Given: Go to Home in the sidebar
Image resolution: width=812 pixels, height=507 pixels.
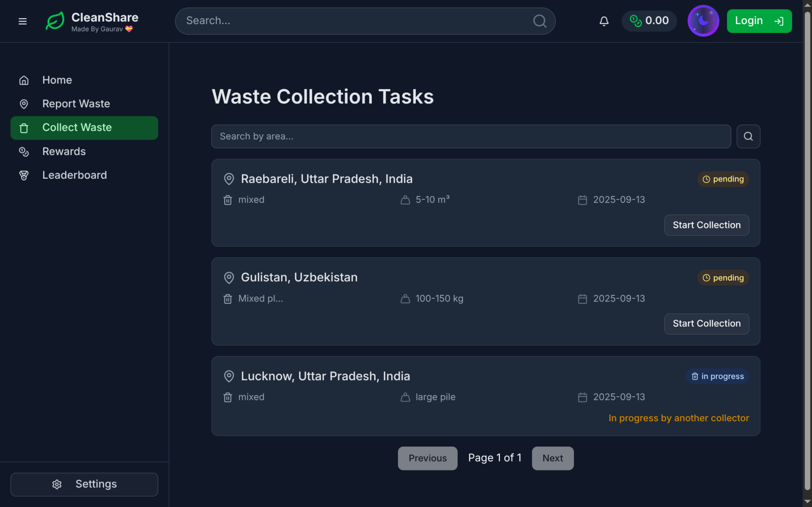Looking at the screenshot, I should click(x=57, y=80).
